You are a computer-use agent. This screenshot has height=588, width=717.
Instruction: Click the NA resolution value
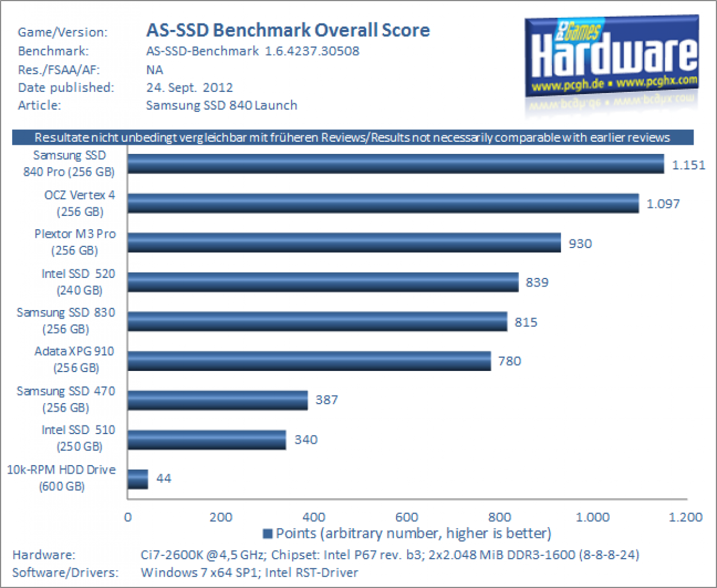tap(155, 70)
